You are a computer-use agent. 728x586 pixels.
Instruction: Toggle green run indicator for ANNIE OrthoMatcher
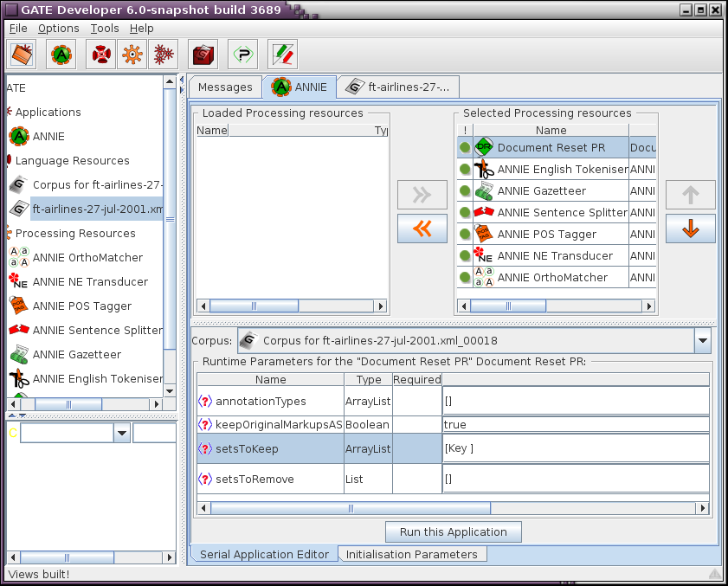tap(465, 277)
